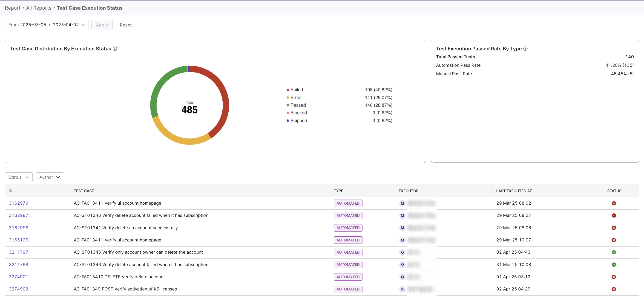The height and width of the screenshot is (296, 644).
Task: Click Report in the breadcrumb trail
Action: point(12,8)
